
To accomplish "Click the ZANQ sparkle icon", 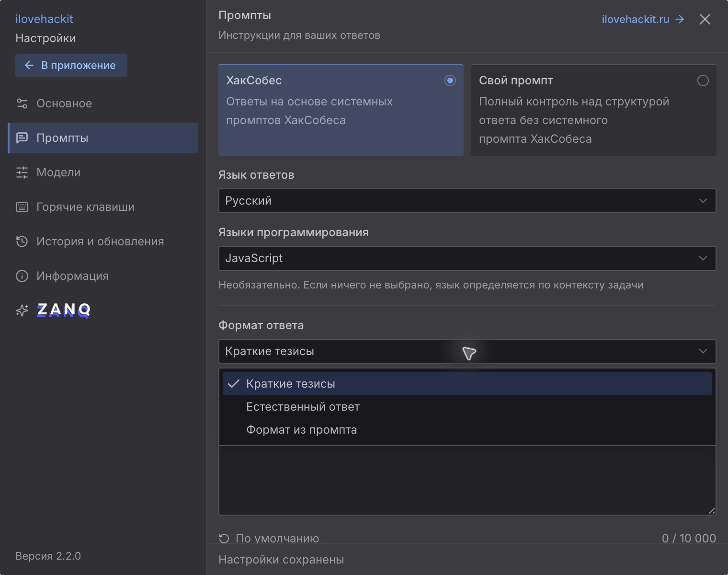I will click(22, 310).
